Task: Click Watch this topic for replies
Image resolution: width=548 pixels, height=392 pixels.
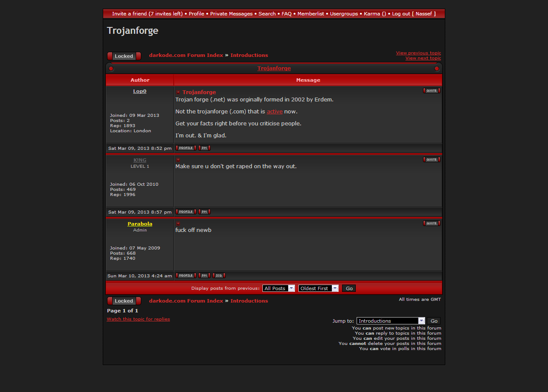Action: tap(138, 319)
